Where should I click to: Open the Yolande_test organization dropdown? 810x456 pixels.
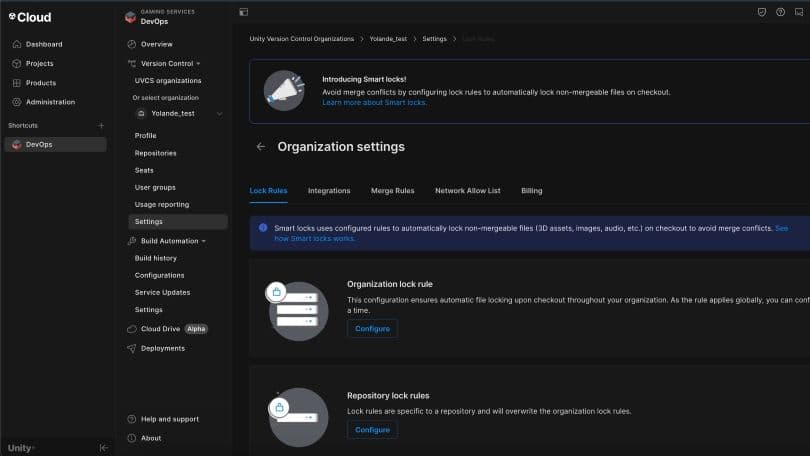click(x=219, y=114)
